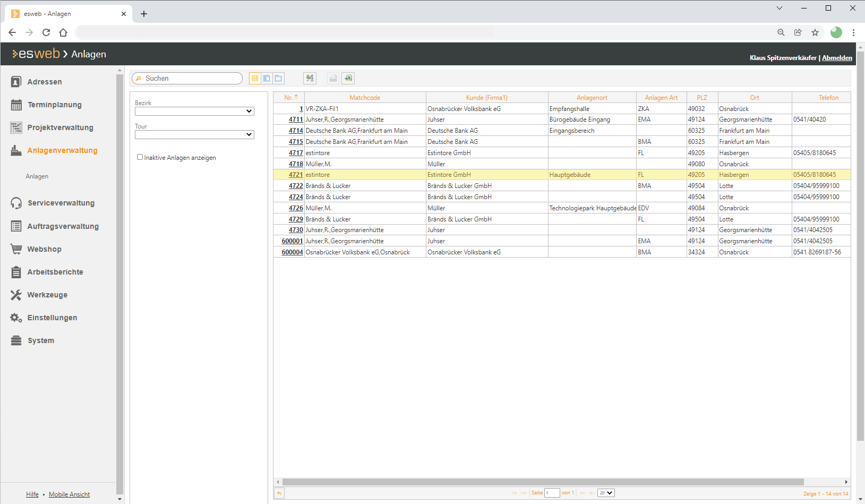The height and width of the screenshot is (504, 865).
Task: Open Anlage number 4721
Action: (x=296, y=175)
